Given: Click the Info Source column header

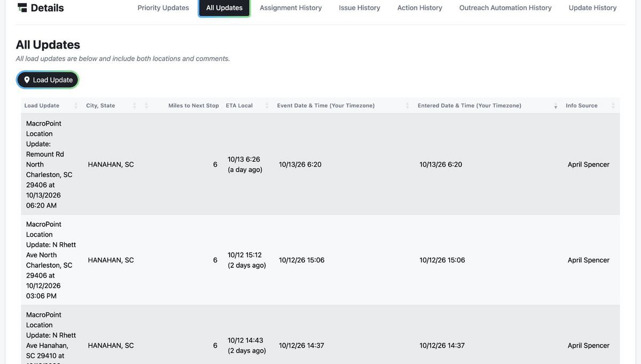Looking at the screenshot, I should click(x=582, y=106).
